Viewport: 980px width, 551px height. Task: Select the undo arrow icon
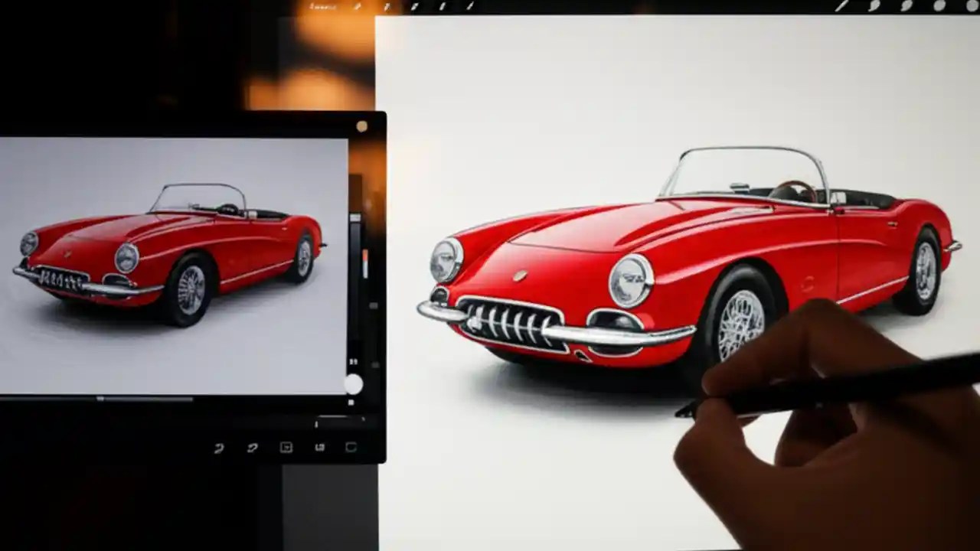click(218, 448)
